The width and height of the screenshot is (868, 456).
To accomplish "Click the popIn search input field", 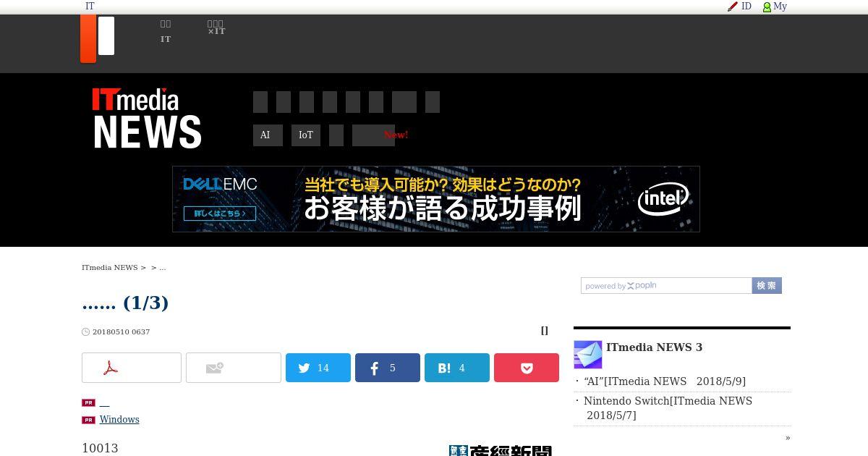I will click(666, 286).
